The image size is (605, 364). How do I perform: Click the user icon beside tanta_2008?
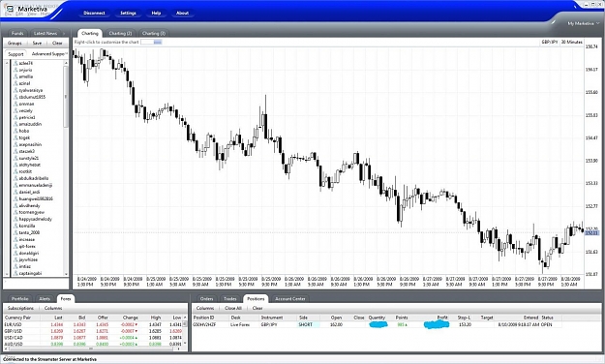15,232
